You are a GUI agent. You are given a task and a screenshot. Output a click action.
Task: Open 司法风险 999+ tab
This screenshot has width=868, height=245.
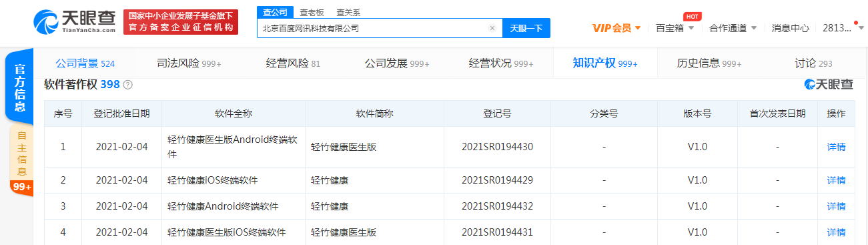189,63
